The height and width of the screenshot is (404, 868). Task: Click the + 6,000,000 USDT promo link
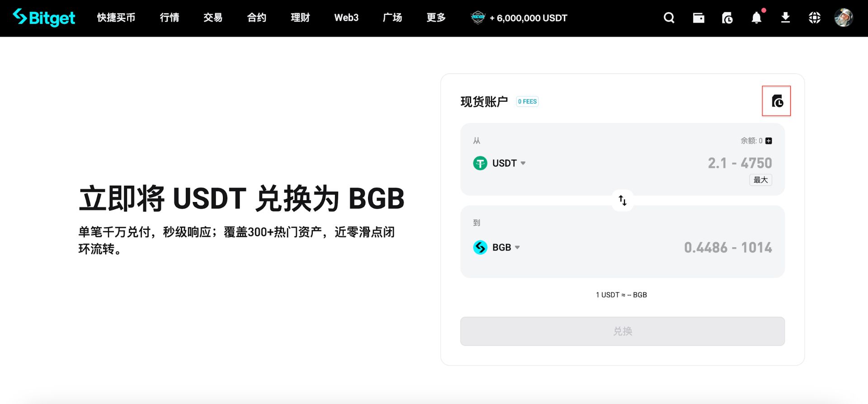528,18
